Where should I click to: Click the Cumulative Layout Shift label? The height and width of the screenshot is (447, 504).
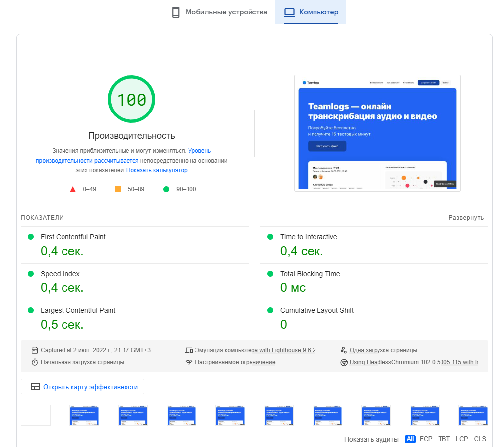(x=316, y=310)
